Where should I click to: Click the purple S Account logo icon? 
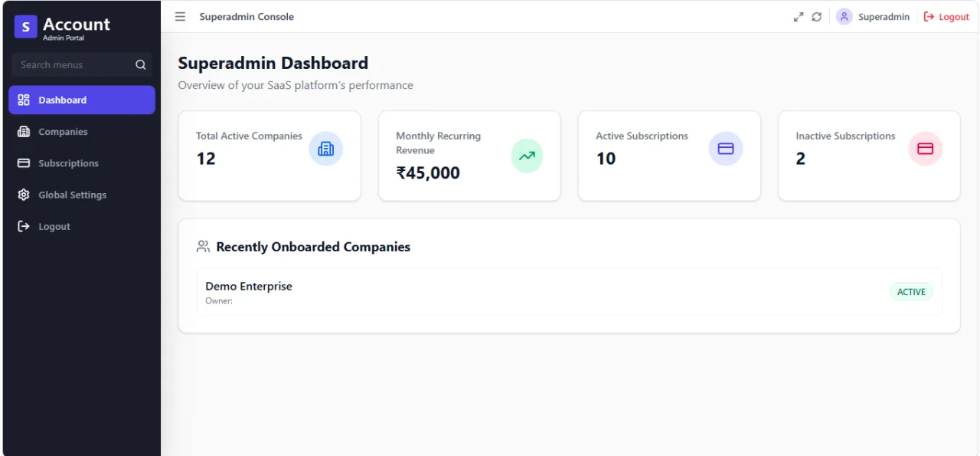[x=25, y=28]
